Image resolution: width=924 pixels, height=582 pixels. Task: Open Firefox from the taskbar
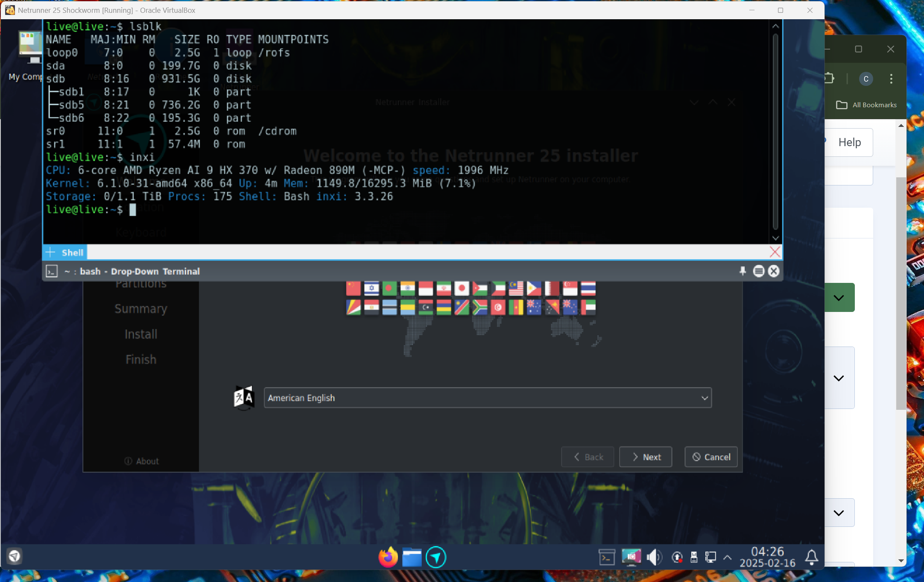point(388,557)
